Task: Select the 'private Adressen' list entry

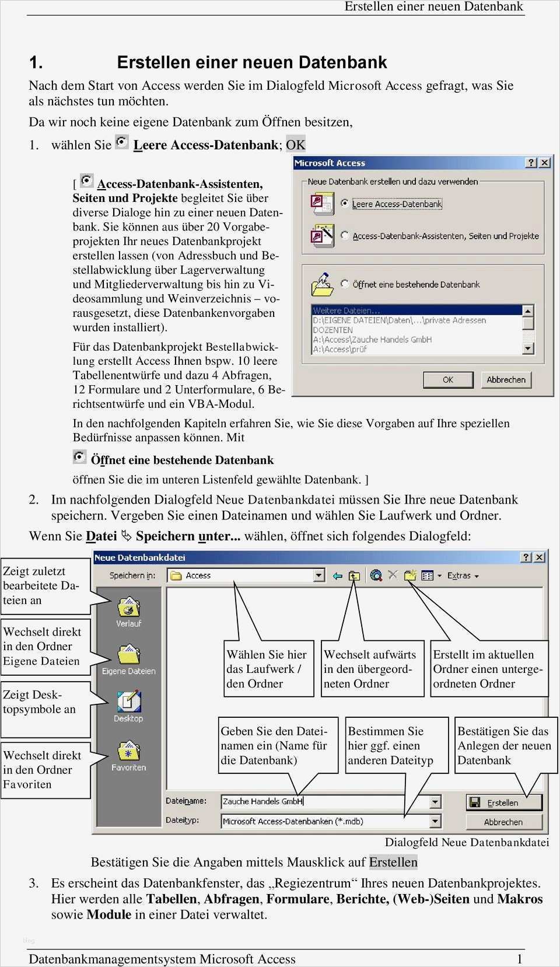Action: tap(416, 320)
